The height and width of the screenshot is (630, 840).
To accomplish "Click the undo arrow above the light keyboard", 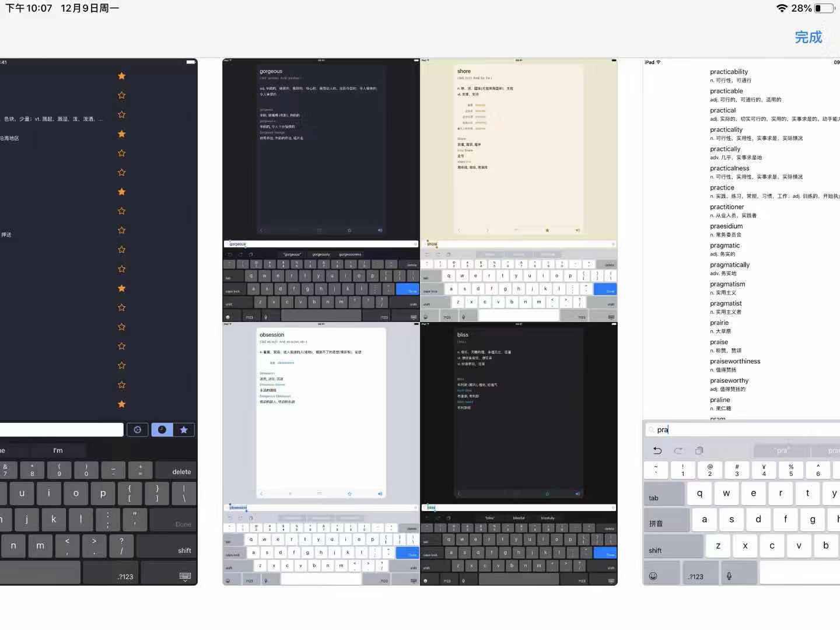I will coord(657,450).
